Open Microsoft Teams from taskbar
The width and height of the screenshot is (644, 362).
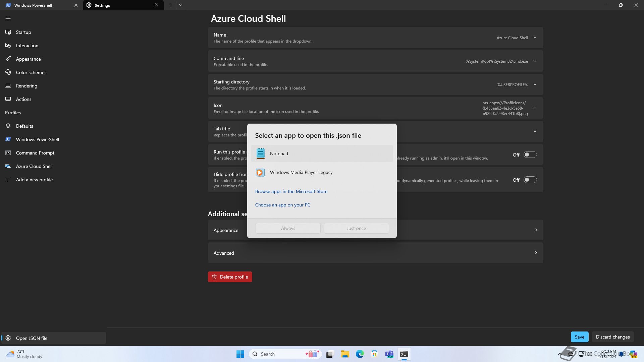pos(389,354)
